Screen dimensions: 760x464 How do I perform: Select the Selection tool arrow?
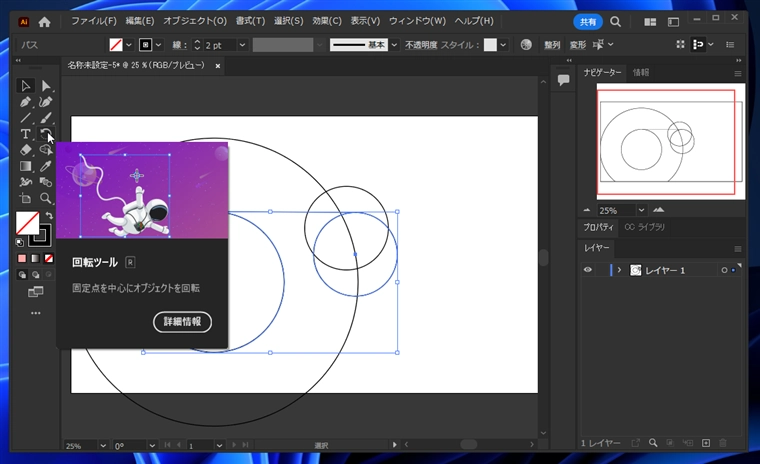pos(25,86)
